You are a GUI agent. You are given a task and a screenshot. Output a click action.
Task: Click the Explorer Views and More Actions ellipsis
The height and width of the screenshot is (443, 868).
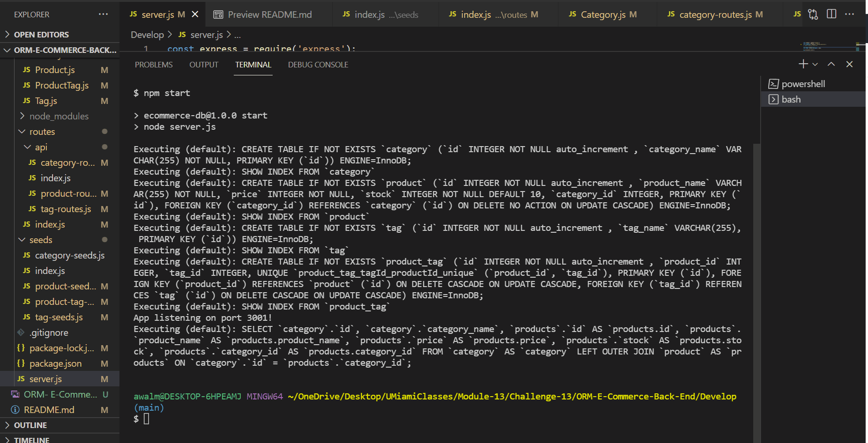click(x=103, y=14)
